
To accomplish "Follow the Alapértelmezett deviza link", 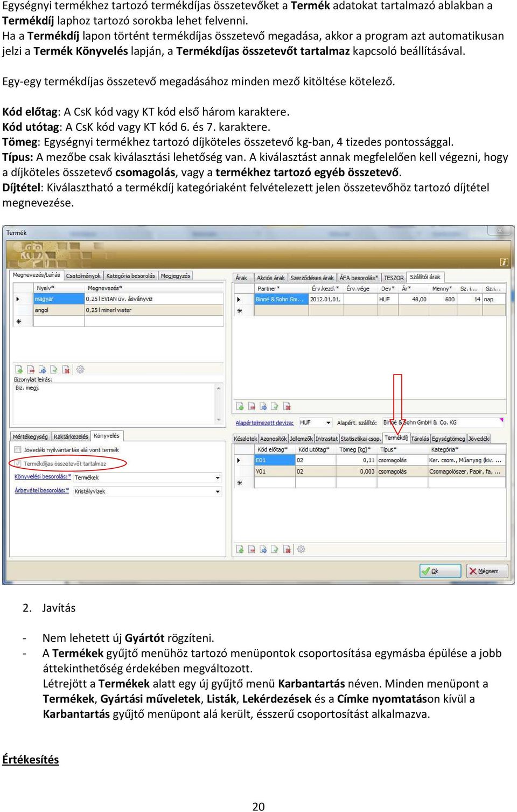I will click(264, 423).
